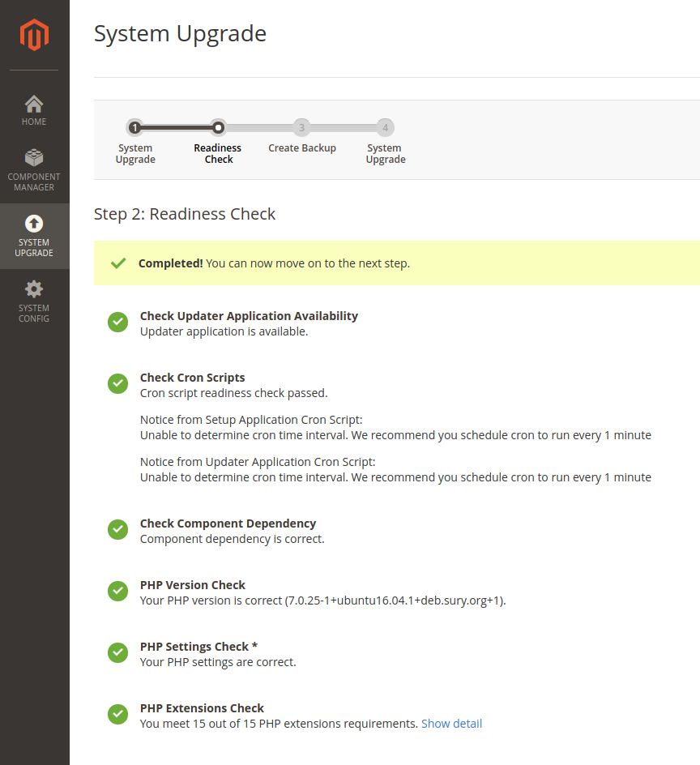Click check icon beside Check Component Dependency
The width and height of the screenshot is (700, 765).
[x=118, y=529]
